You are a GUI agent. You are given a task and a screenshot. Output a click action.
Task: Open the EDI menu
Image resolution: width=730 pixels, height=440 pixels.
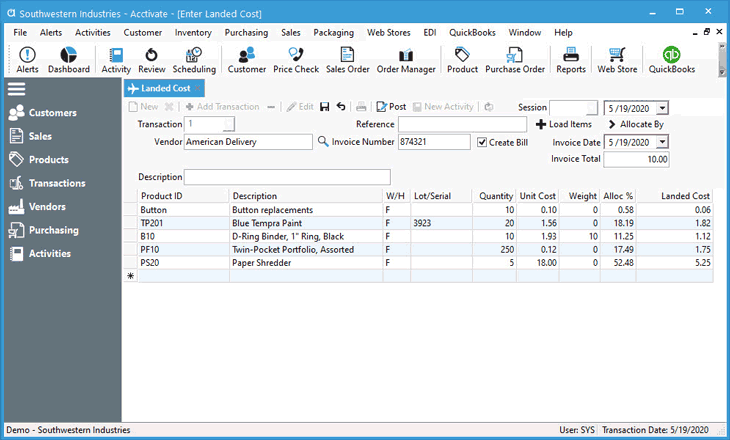pyautogui.click(x=430, y=33)
